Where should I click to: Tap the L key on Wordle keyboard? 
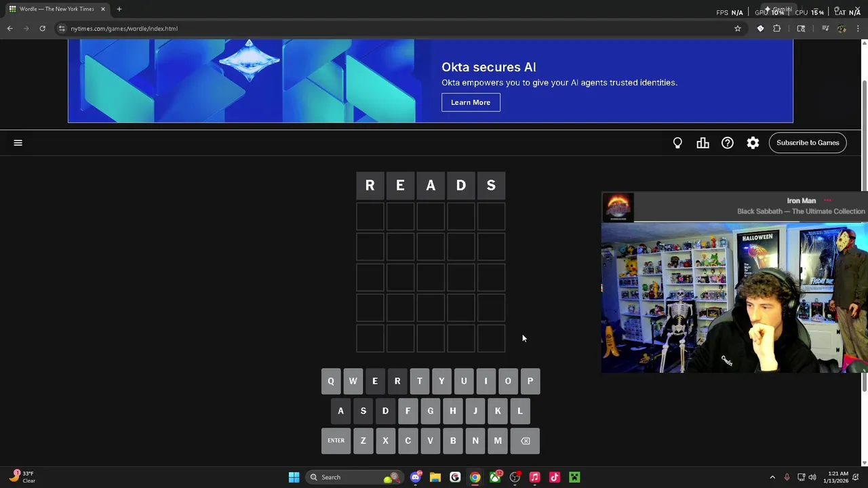click(520, 411)
